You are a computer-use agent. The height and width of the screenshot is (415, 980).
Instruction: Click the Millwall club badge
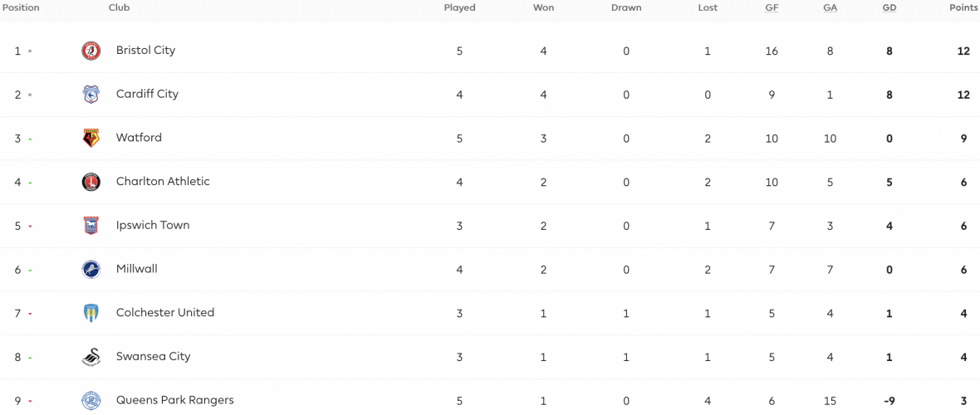pyautogui.click(x=91, y=270)
